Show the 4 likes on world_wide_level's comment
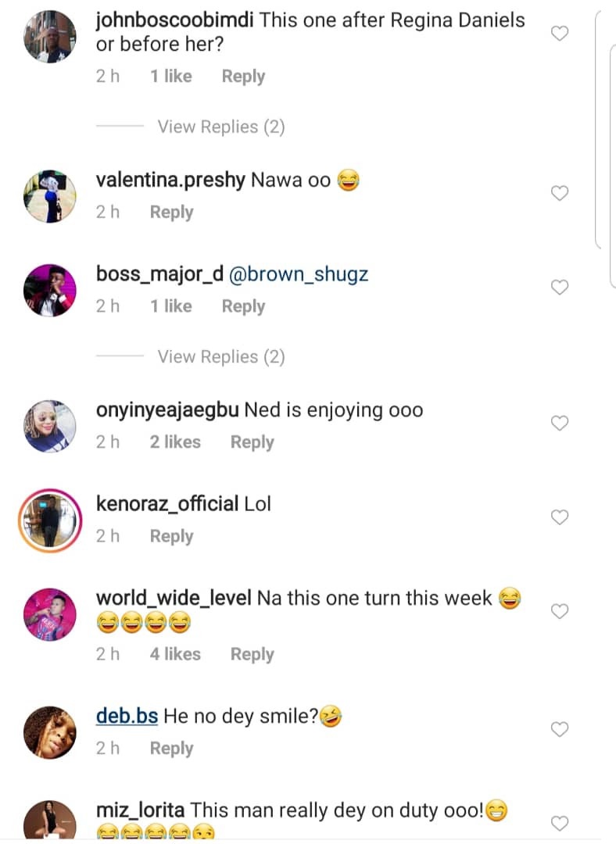This screenshot has width=616, height=844. tap(175, 655)
